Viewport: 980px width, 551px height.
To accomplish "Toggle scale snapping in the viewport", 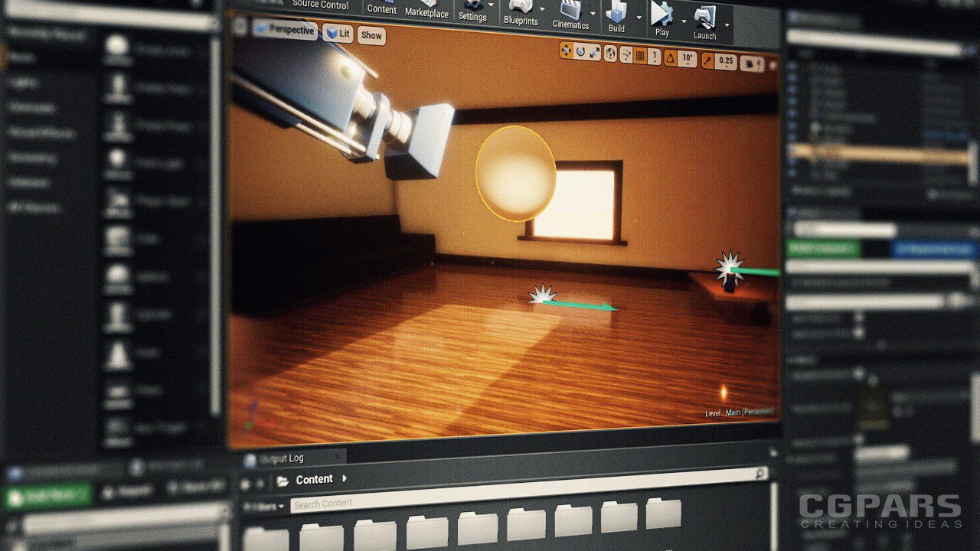I will (x=709, y=60).
